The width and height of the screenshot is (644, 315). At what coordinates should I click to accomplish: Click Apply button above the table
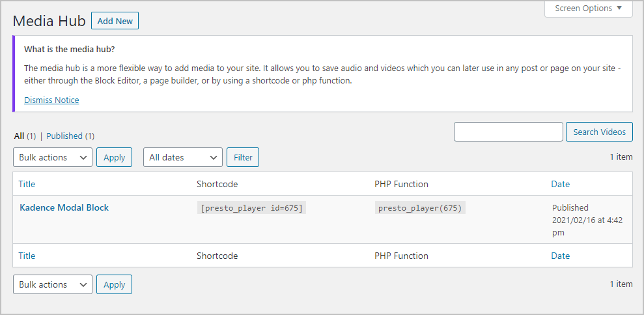point(114,157)
